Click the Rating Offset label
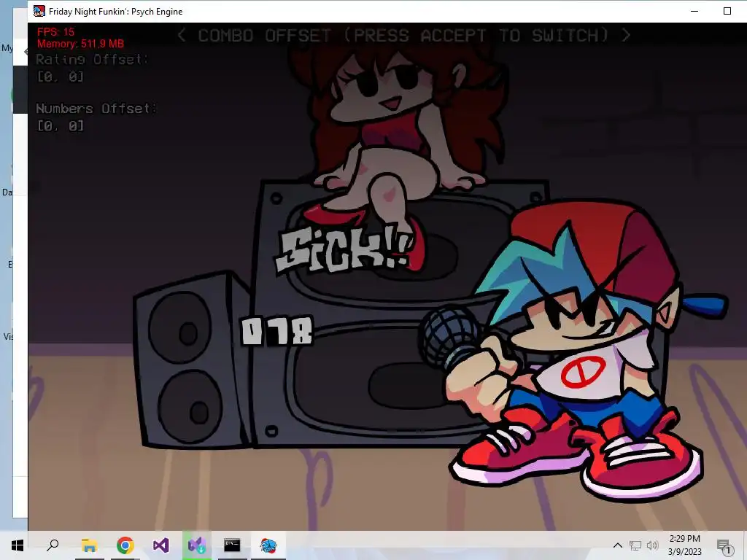747x560 pixels. (92, 60)
